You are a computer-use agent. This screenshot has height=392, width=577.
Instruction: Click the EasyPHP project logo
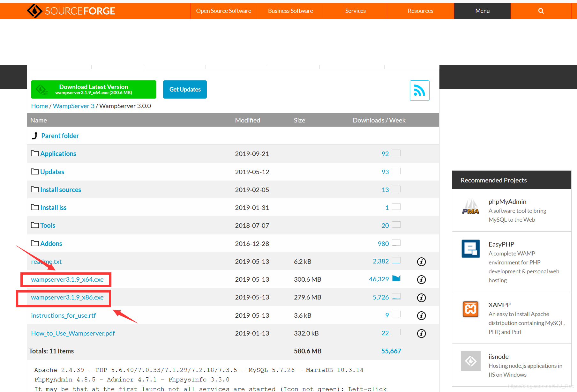coord(470,248)
